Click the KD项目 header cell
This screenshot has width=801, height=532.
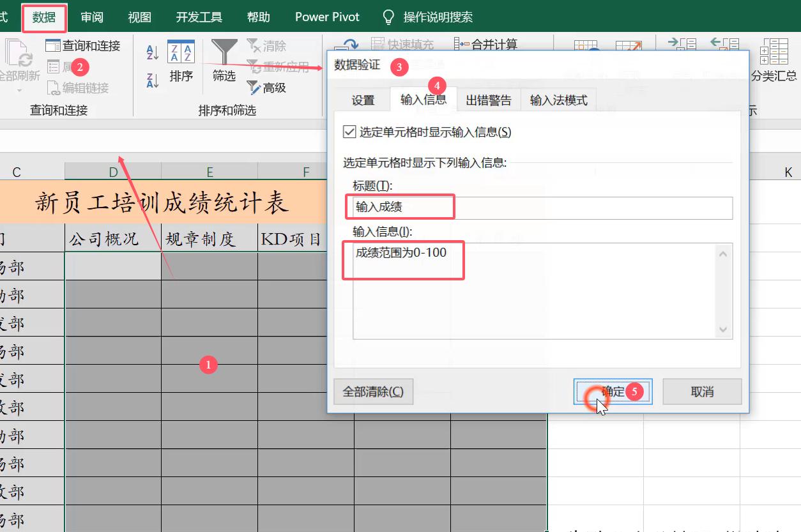pos(292,238)
